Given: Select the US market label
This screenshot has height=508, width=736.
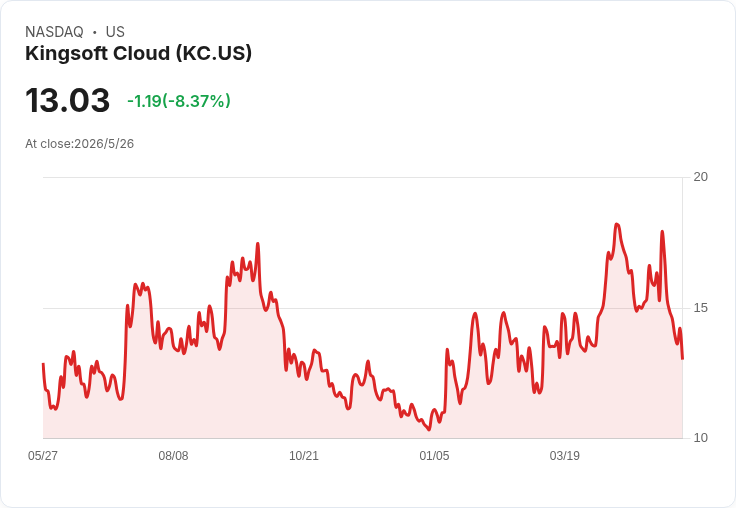Looking at the screenshot, I should pos(115,32).
